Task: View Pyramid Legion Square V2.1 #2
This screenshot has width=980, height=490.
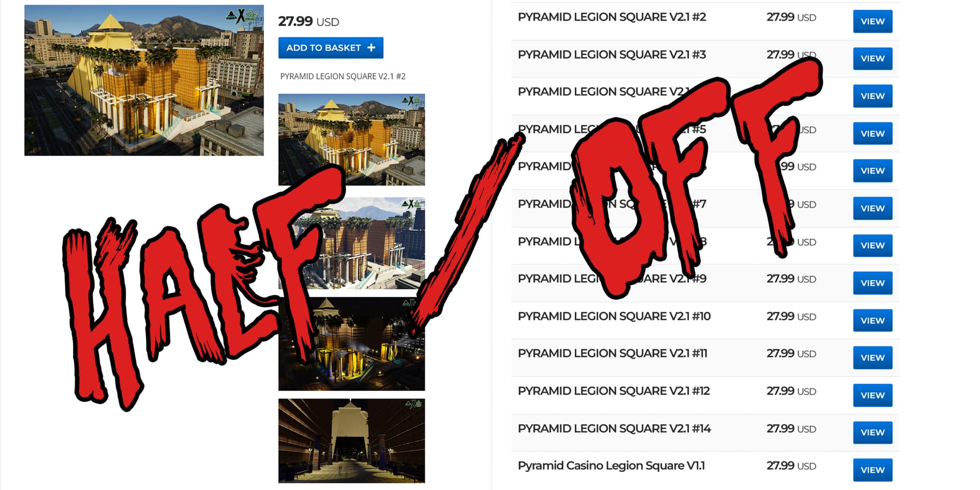Action: tap(872, 21)
